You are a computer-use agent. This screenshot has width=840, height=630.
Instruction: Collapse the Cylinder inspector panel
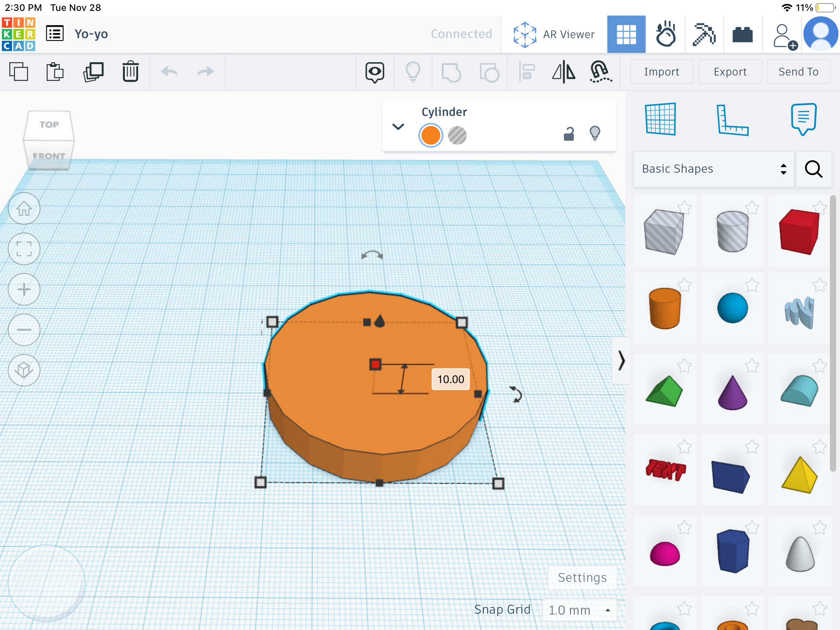pyautogui.click(x=398, y=127)
